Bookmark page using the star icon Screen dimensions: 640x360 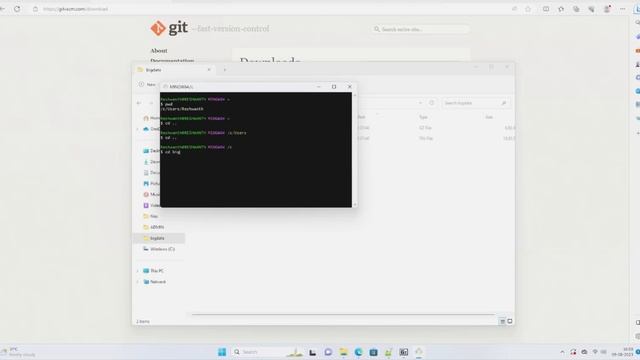click(528, 9)
